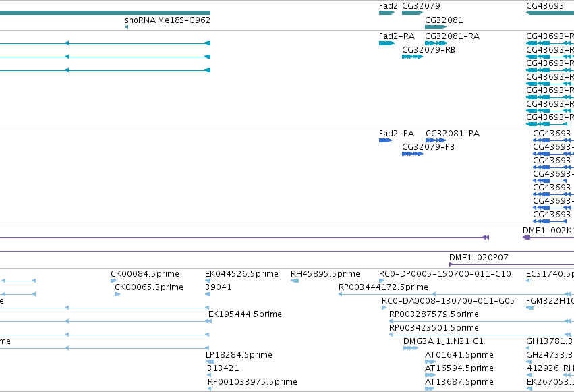
Task: Click the Fad2-PA protein glyph
Action: [x=385, y=140]
